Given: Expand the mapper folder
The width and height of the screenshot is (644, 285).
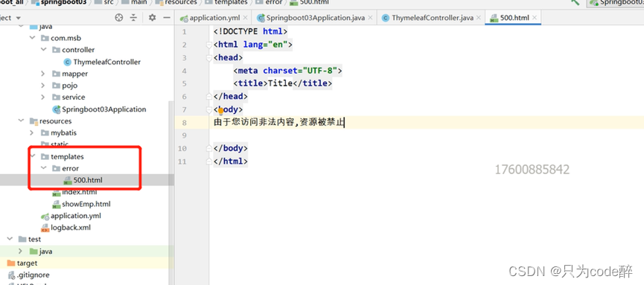Looking at the screenshot, I should point(43,74).
